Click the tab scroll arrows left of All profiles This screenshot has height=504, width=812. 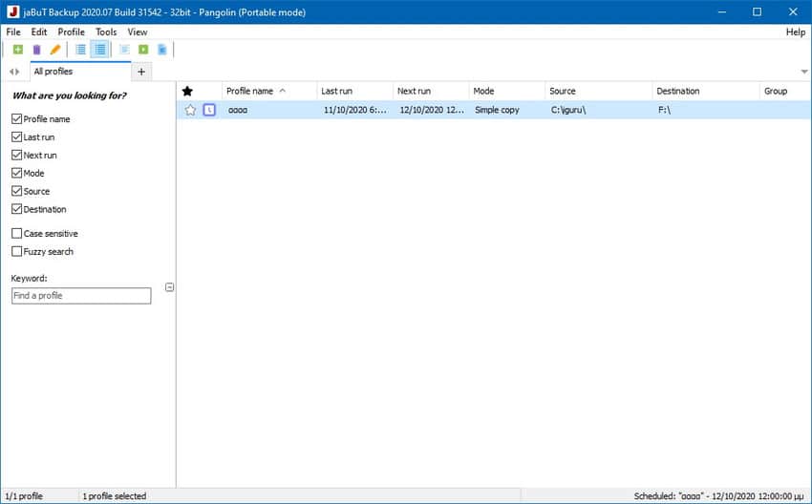click(x=14, y=72)
